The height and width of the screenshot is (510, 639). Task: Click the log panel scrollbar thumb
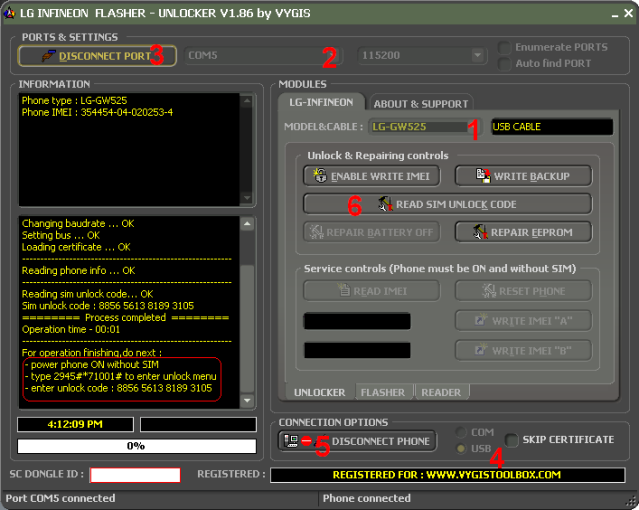[x=247, y=328]
